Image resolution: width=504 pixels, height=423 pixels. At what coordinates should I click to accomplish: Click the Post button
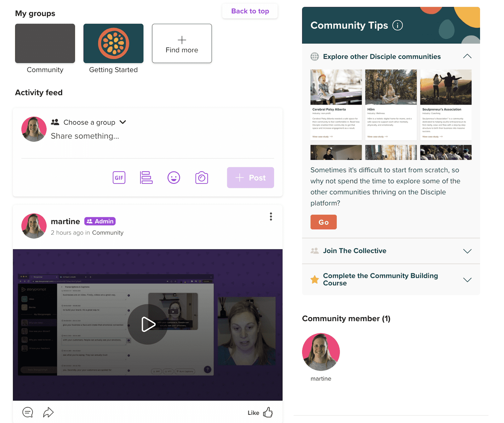tap(250, 178)
